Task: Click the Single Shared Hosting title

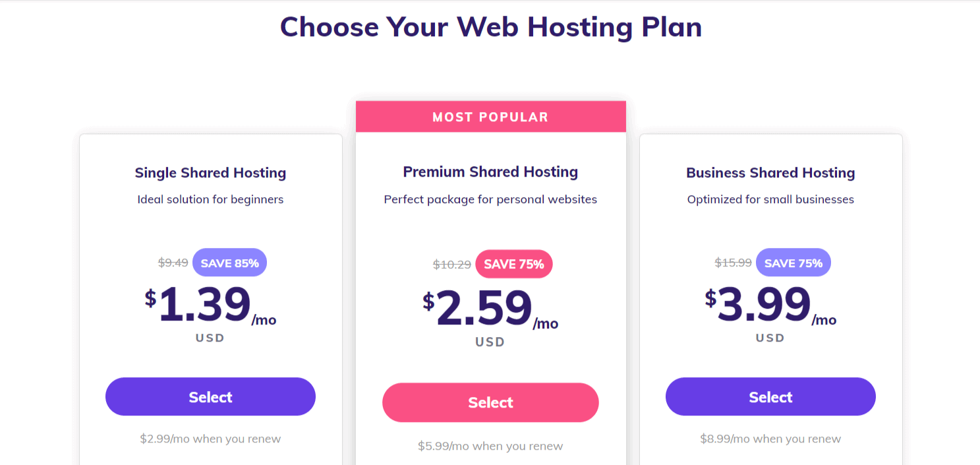Action: [210, 173]
